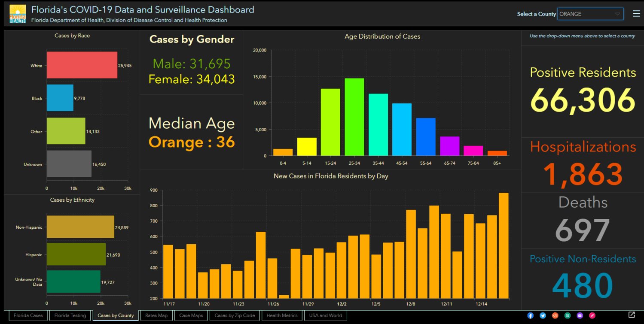Switch to the Florida Cases tab

tap(28, 315)
